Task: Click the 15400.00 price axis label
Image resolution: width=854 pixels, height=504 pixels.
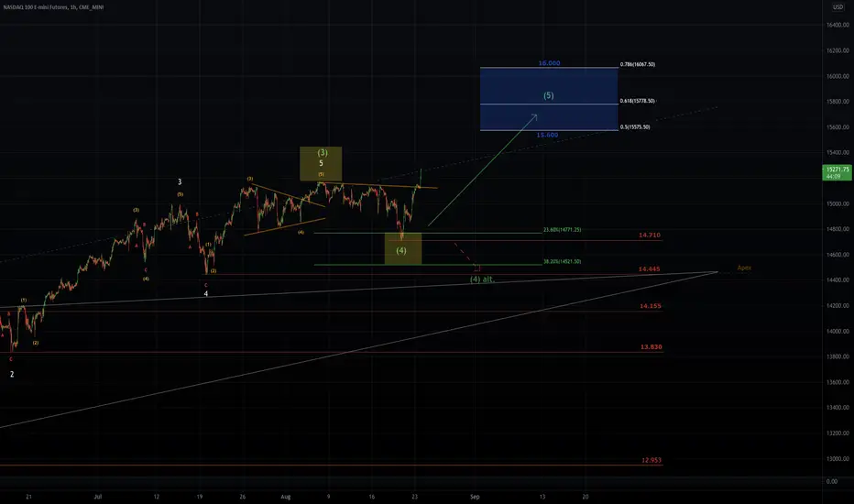Action: [838, 152]
